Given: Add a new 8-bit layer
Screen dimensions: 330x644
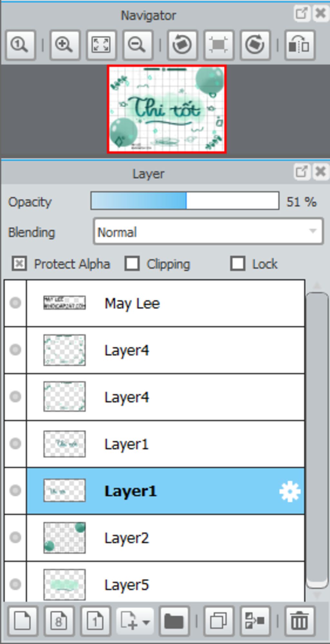Looking at the screenshot, I should [x=59, y=621].
